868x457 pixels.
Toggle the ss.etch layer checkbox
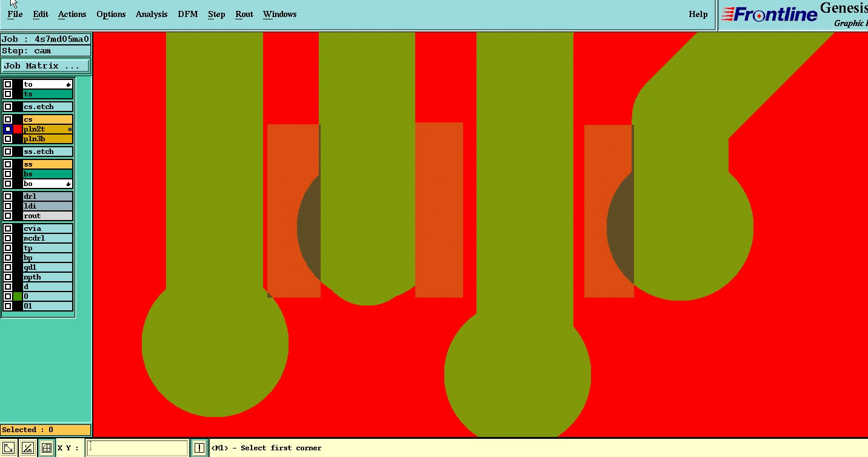[x=8, y=152]
